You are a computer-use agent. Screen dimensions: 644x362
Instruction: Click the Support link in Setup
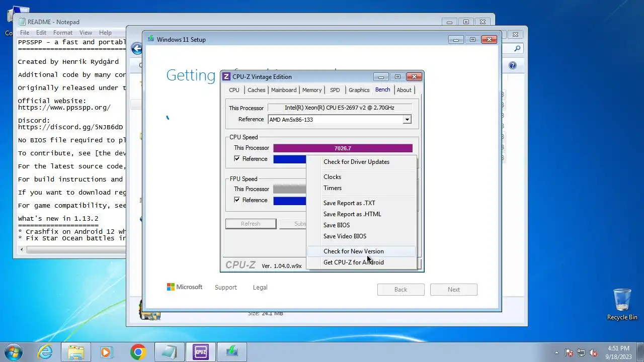pos(225,288)
